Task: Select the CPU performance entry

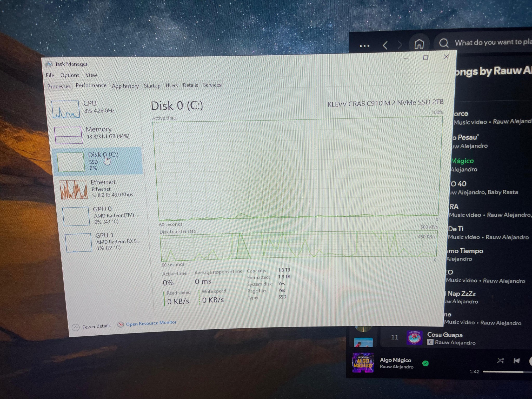Action: [x=96, y=109]
